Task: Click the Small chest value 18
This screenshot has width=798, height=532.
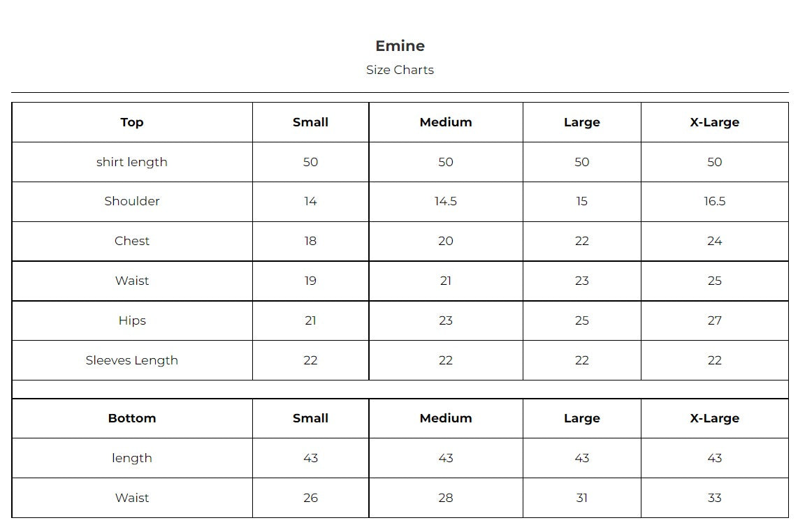Action: [x=310, y=241]
